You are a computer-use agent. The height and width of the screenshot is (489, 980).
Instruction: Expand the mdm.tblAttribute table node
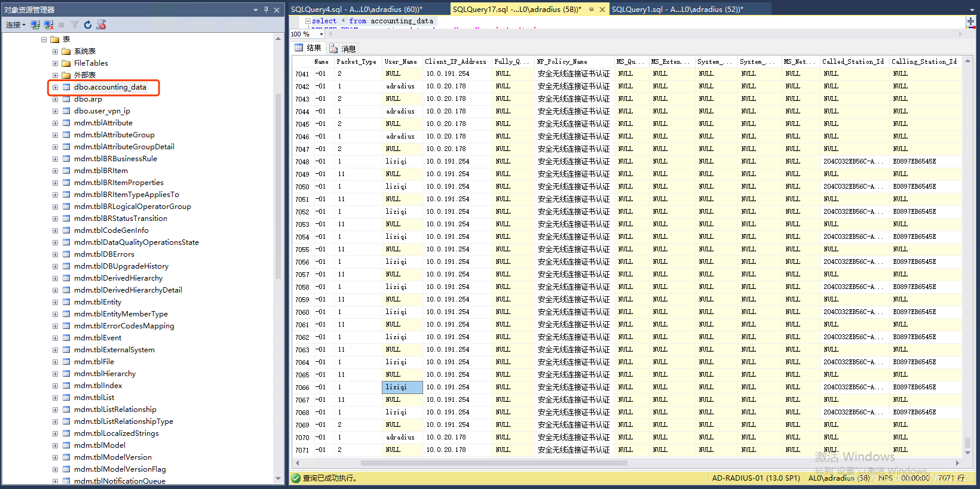click(x=55, y=123)
